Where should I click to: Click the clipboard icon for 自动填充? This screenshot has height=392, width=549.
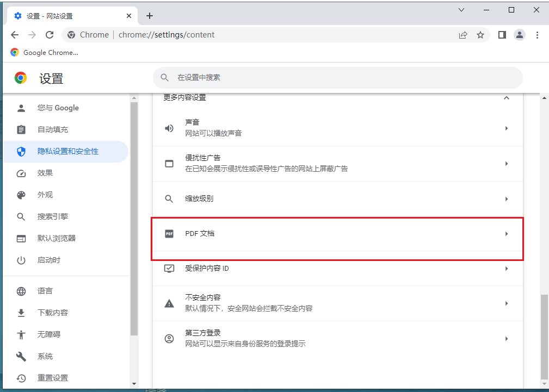pos(21,129)
